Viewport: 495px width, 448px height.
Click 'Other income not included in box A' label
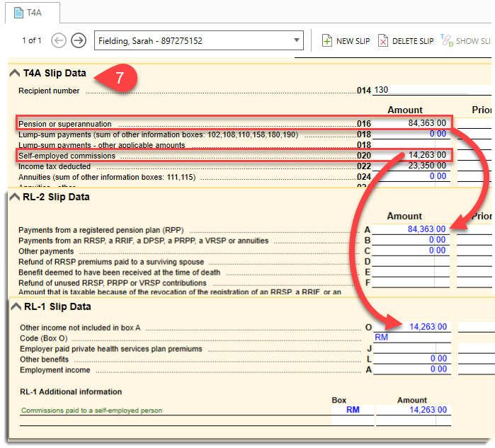pos(80,328)
